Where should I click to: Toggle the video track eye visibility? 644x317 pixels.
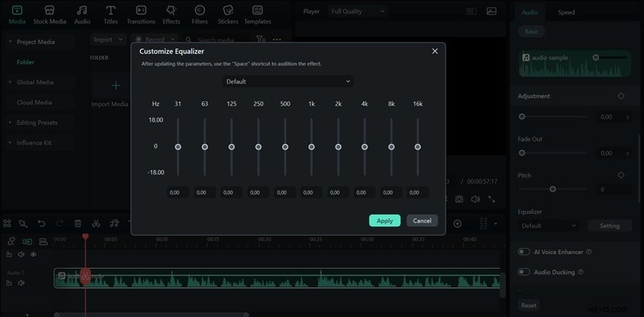[x=34, y=254]
